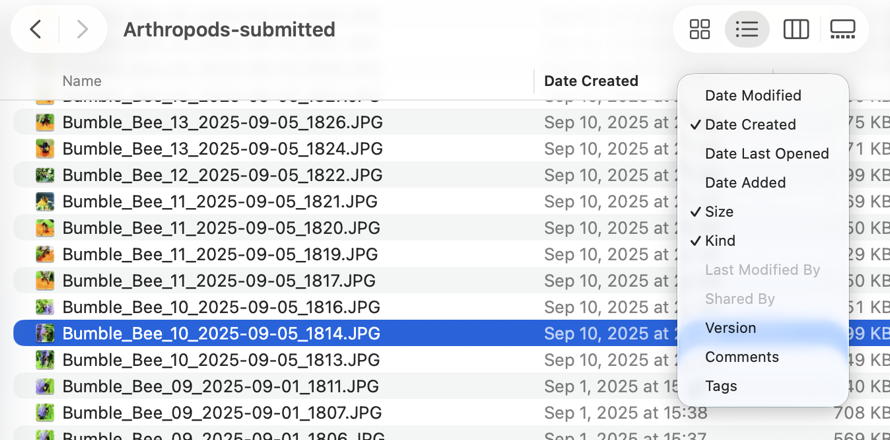
Task: Sort by the Date Created column header
Action: [x=591, y=81]
